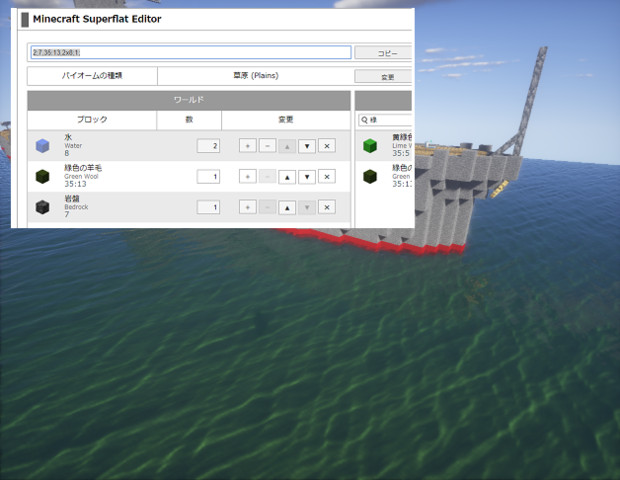
Task: Click the Green Wool icon in search results
Action: (370, 176)
